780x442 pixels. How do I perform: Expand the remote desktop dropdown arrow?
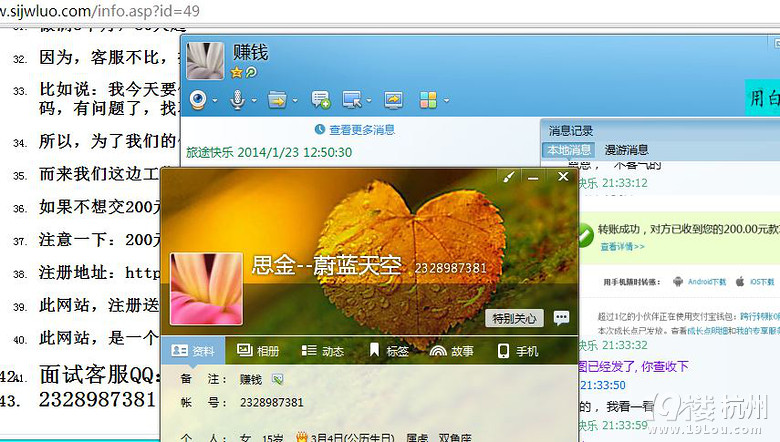pyautogui.click(x=369, y=100)
